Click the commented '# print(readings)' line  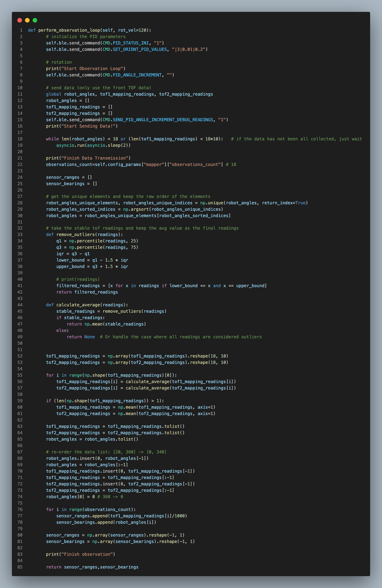[78, 279]
